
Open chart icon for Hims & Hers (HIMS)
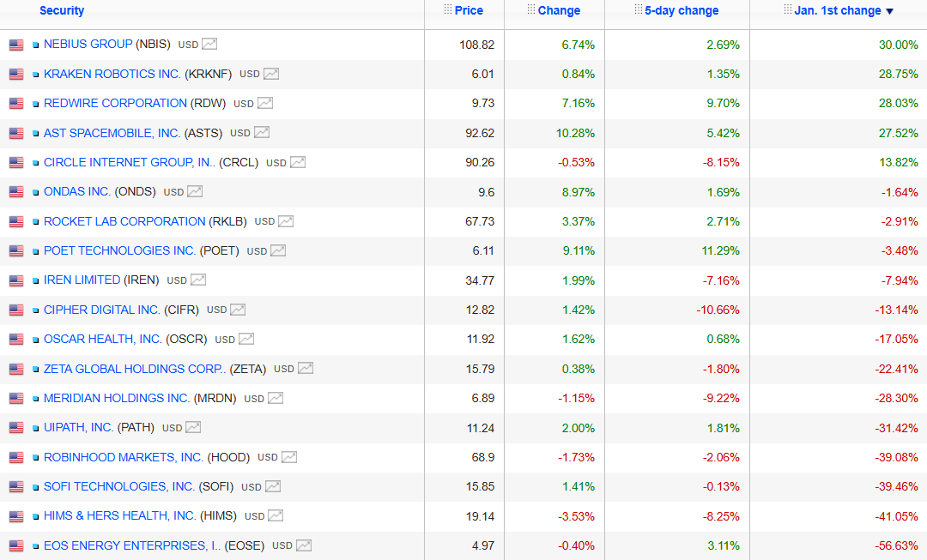click(x=275, y=515)
